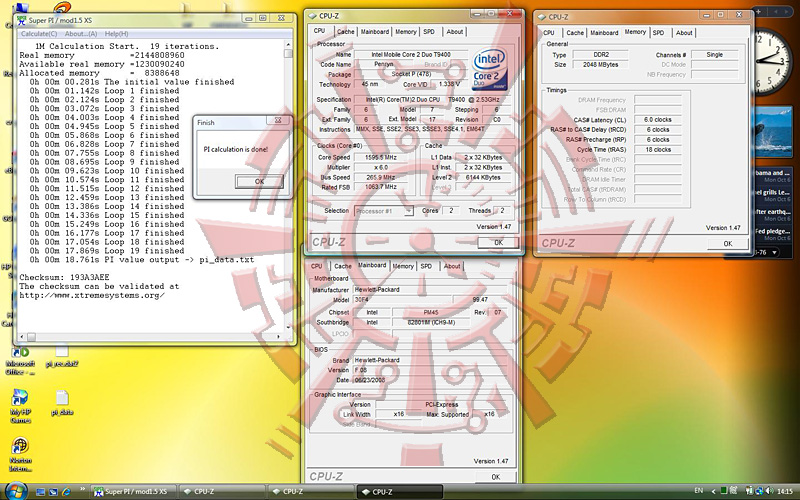Activate the second CPU-Z taskbar button
The image size is (800, 500).
[x=311, y=492]
